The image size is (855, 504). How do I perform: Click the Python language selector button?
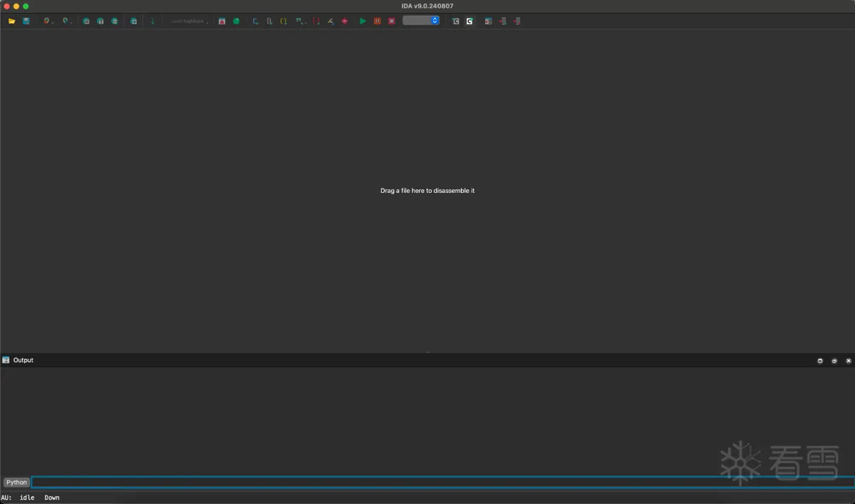(16, 483)
